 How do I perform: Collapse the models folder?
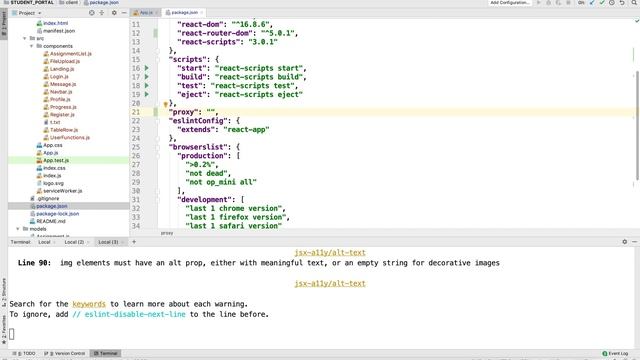click(x=18, y=229)
